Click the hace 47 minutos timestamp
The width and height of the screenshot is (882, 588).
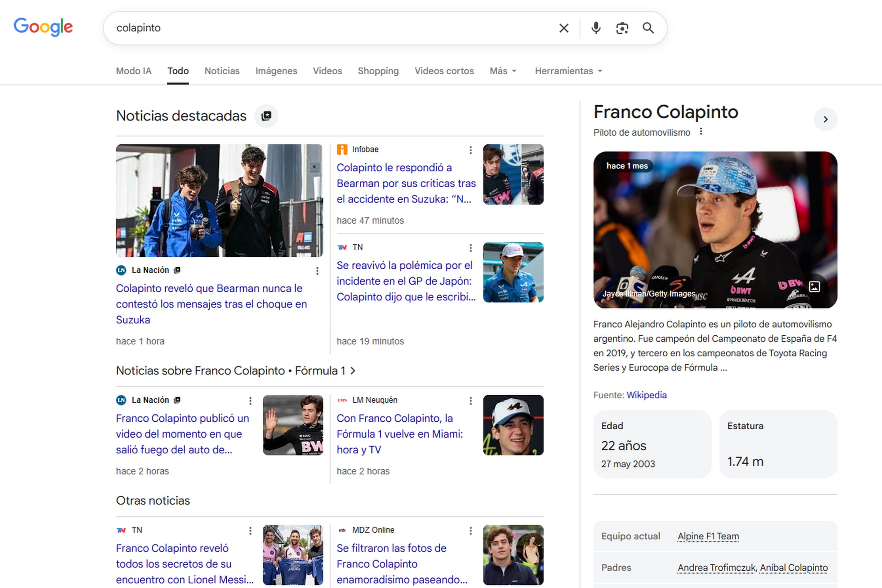click(370, 221)
